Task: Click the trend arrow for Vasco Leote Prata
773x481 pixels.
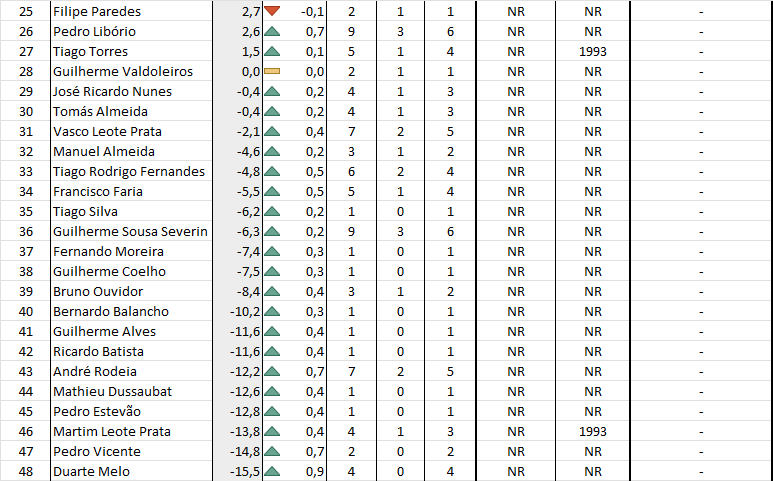Action: [272, 132]
